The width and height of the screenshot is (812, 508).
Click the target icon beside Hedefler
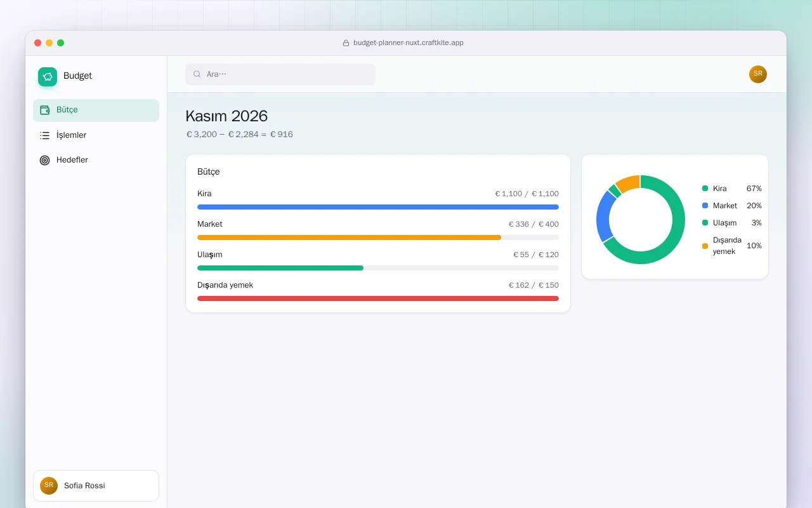(x=45, y=160)
